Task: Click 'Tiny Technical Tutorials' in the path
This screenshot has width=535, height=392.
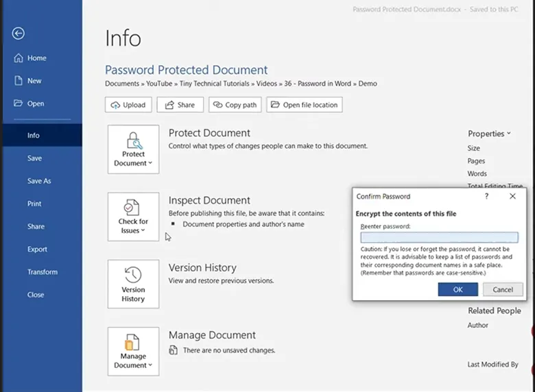Action: [214, 84]
